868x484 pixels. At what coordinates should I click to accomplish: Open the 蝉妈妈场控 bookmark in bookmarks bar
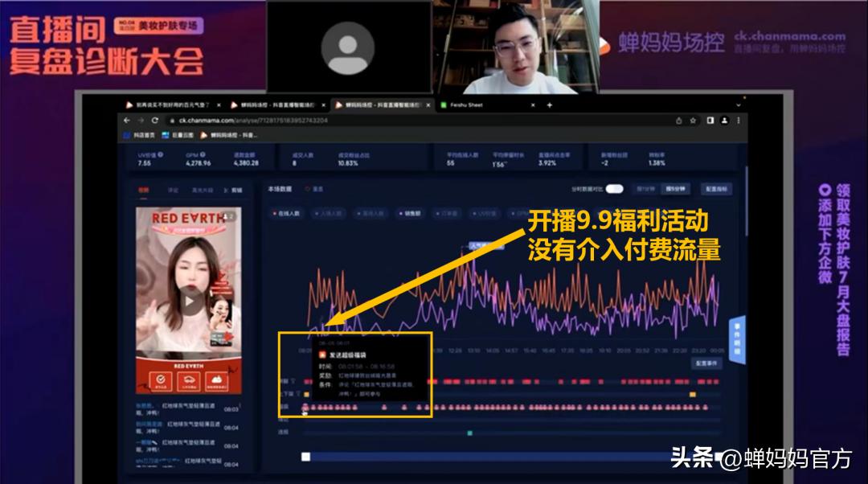click(228, 134)
